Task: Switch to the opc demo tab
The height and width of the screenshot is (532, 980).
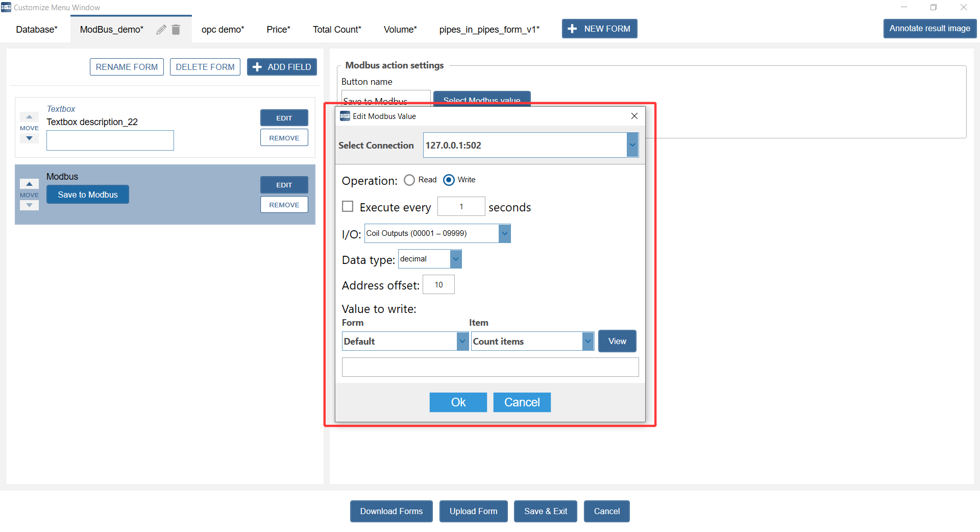Action: pyautogui.click(x=223, y=30)
